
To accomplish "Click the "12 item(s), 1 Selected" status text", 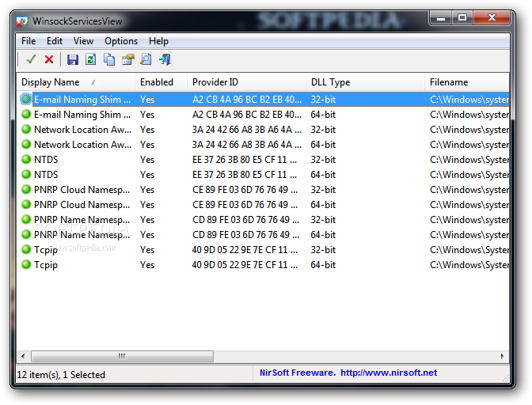I will point(61,375).
